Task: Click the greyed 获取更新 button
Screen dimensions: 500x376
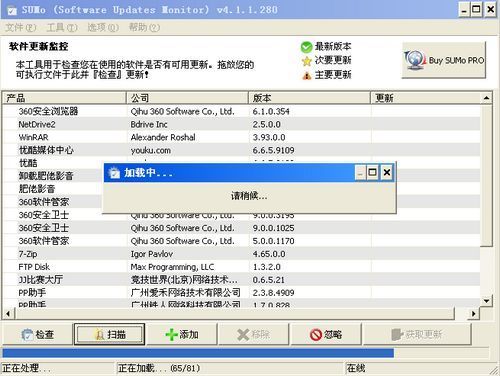Action: (x=417, y=334)
